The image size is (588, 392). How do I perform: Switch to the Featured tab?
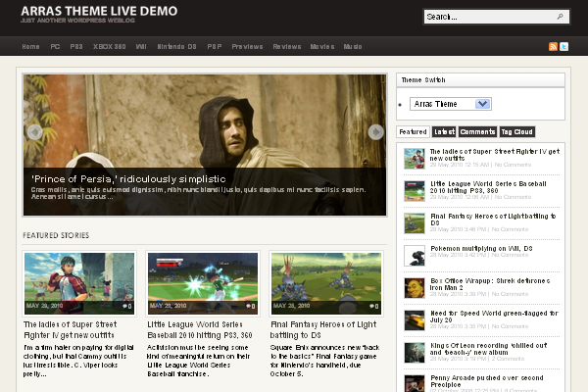click(x=413, y=131)
